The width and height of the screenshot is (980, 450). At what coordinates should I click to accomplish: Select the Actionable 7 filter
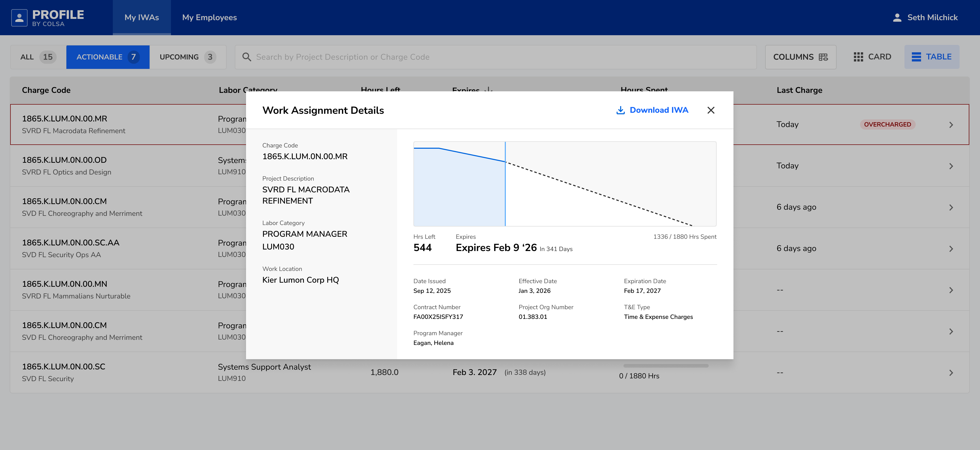click(108, 57)
